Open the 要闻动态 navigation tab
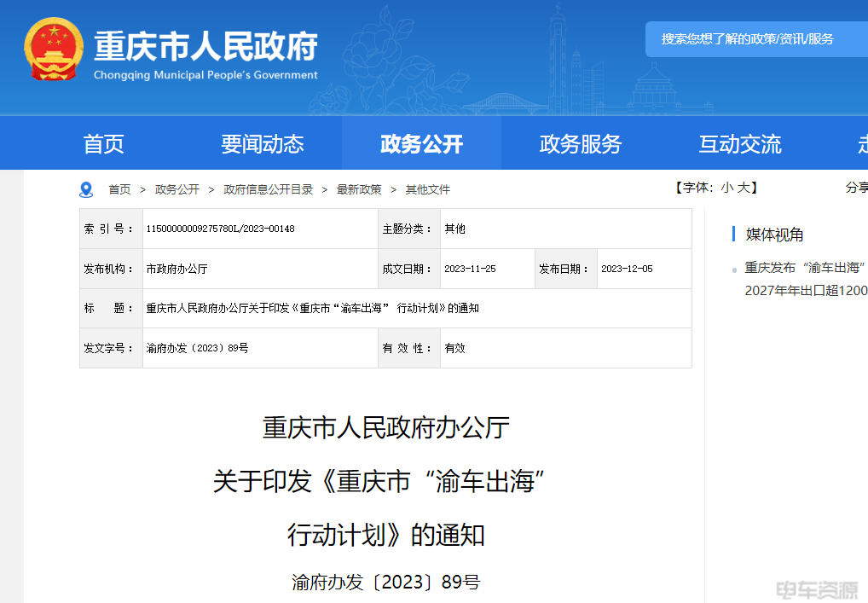The width and height of the screenshot is (868, 603). (x=263, y=144)
